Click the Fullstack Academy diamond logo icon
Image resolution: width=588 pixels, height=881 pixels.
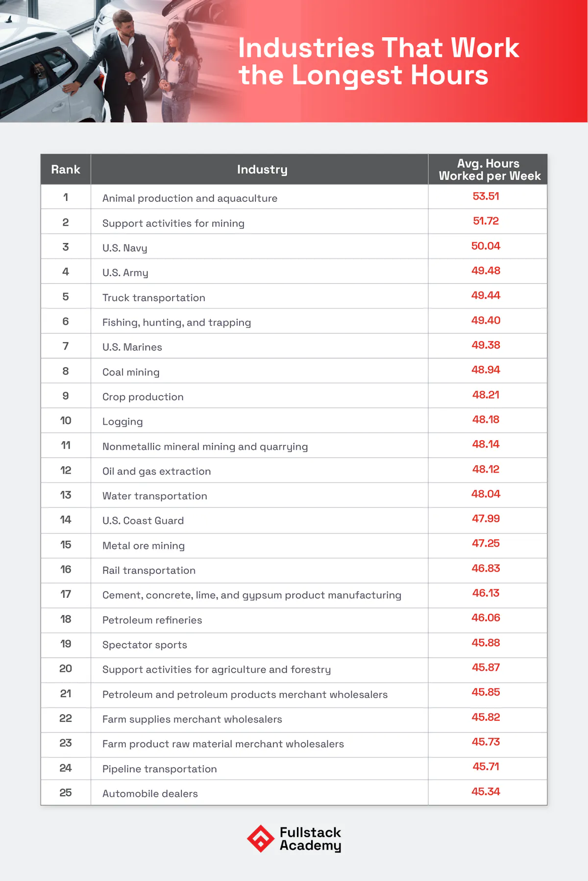260,838
